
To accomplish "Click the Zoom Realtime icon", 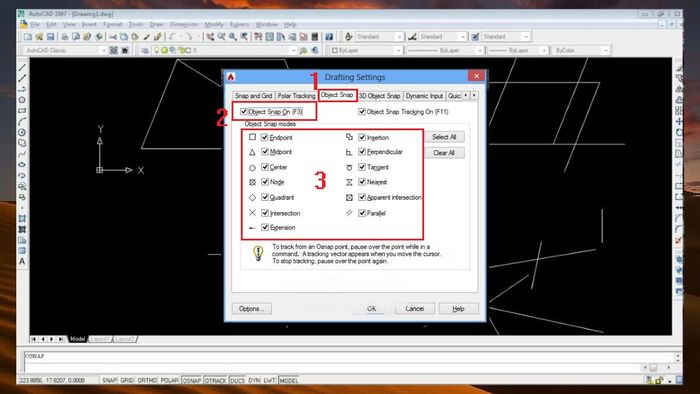I will [x=221, y=37].
